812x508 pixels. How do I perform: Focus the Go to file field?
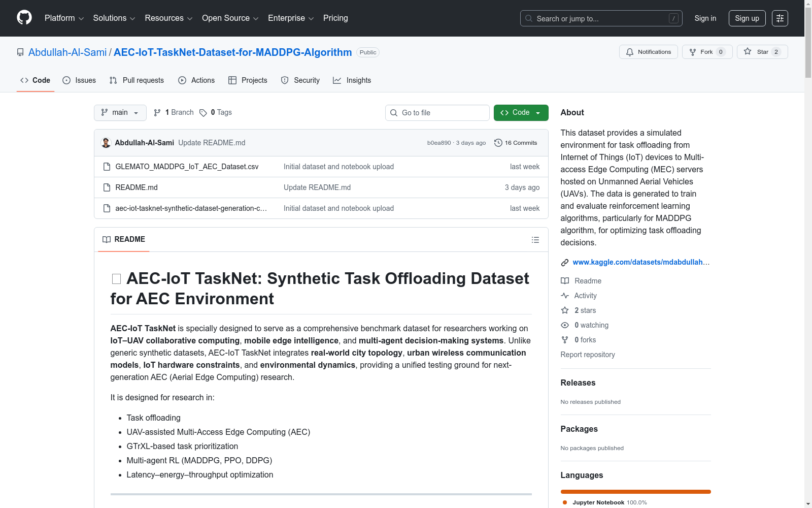point(437,113)
